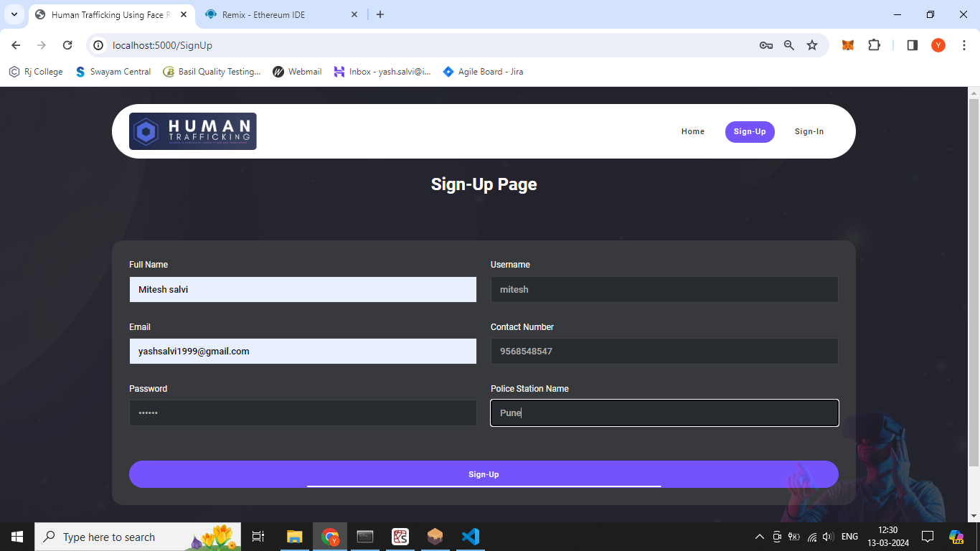Reload the page with the refresh icon
Screen dimensions: 980x551
click(x=67, y=45)
